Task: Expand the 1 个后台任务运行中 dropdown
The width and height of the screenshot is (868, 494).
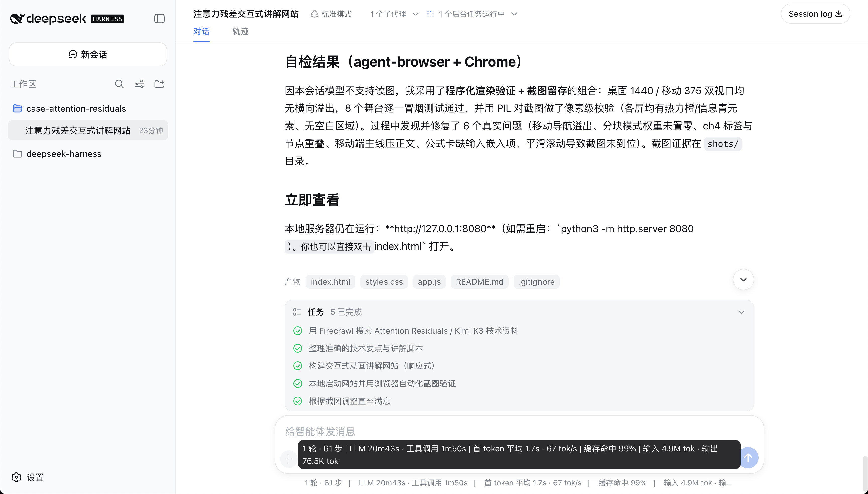Action: coord(472,14)
